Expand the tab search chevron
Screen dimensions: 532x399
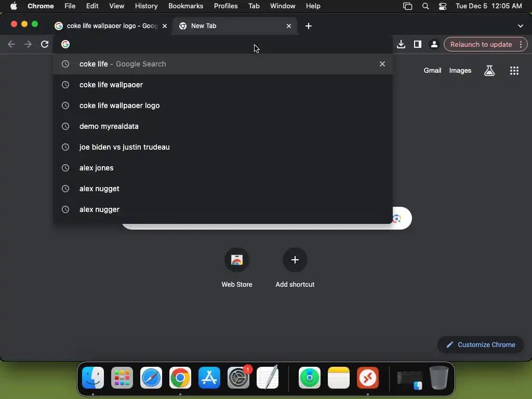[x=521, y=26]
